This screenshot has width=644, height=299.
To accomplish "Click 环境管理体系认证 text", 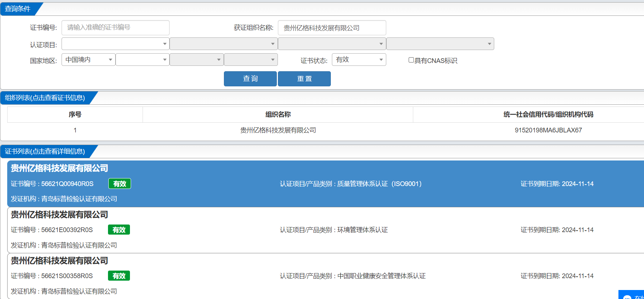I will point(362,230).
